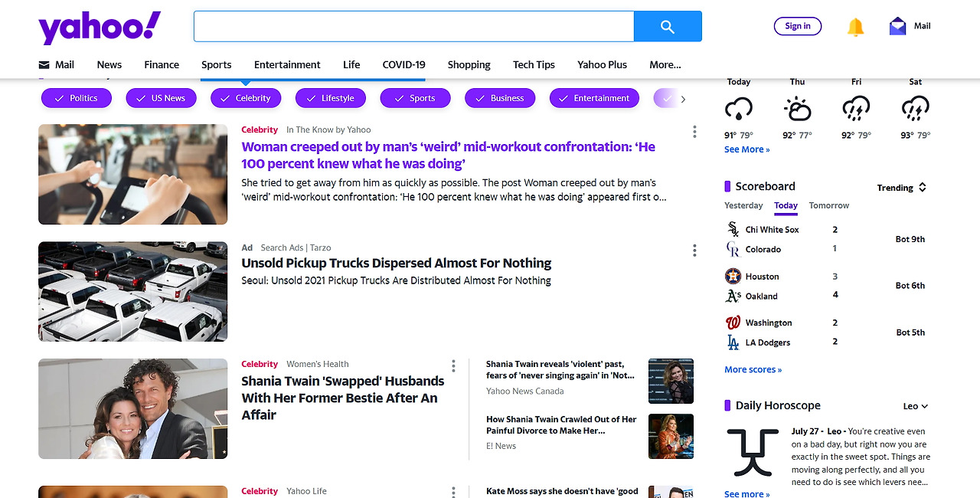This screenshot has width=980, height=498.
Task: Open the Finance navigation item
Action: pos(162,65)
